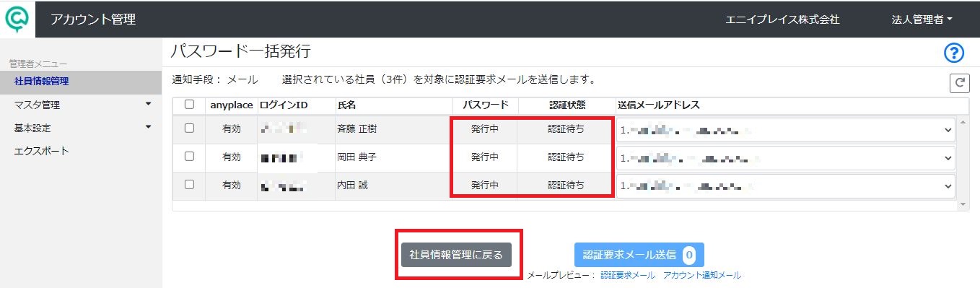Click the scrollbar down arrow in table
Viewport: 980px width, 288px height.
click(963, 205)
